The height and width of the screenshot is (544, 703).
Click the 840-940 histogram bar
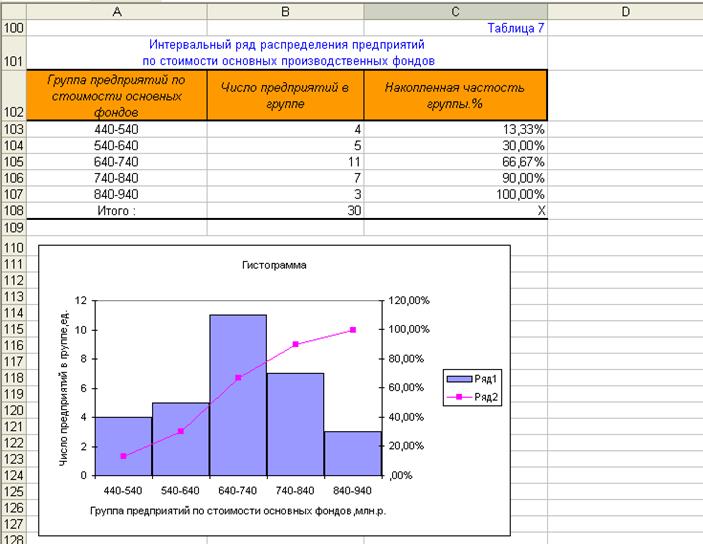pyautogui.click(x=354, y=455)
